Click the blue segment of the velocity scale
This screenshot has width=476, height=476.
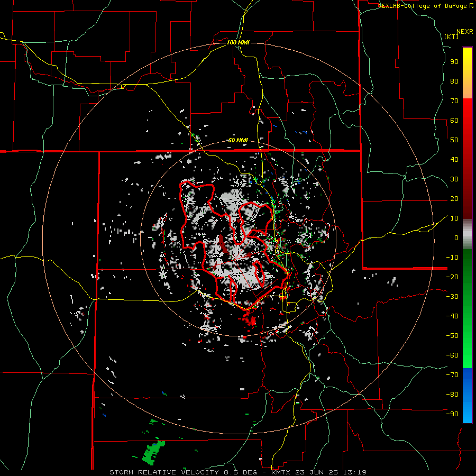[467, 396]
